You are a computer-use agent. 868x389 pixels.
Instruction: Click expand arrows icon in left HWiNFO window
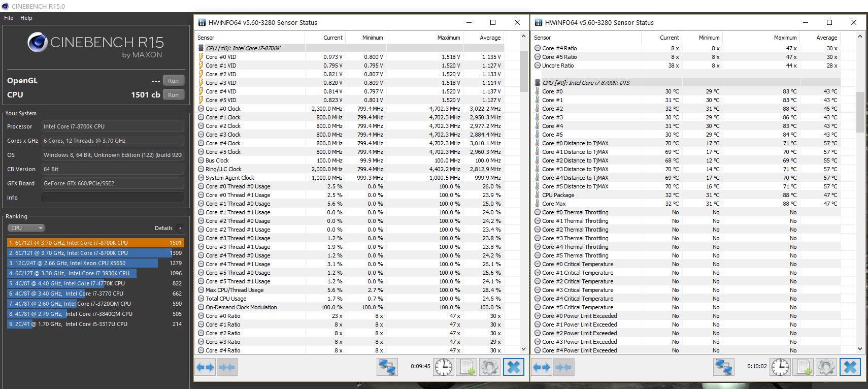[x=205, y=367]
